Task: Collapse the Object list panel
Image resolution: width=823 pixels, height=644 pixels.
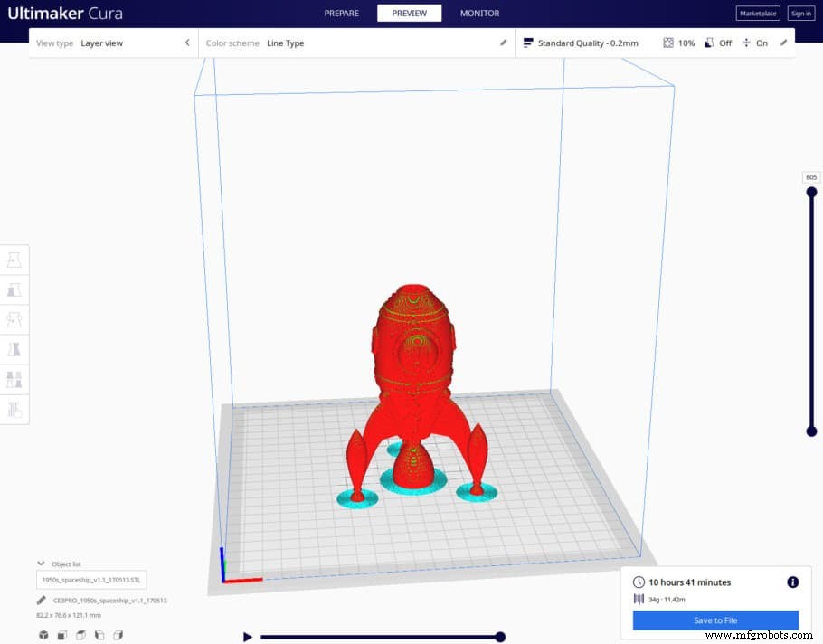Action: point(41,563)
